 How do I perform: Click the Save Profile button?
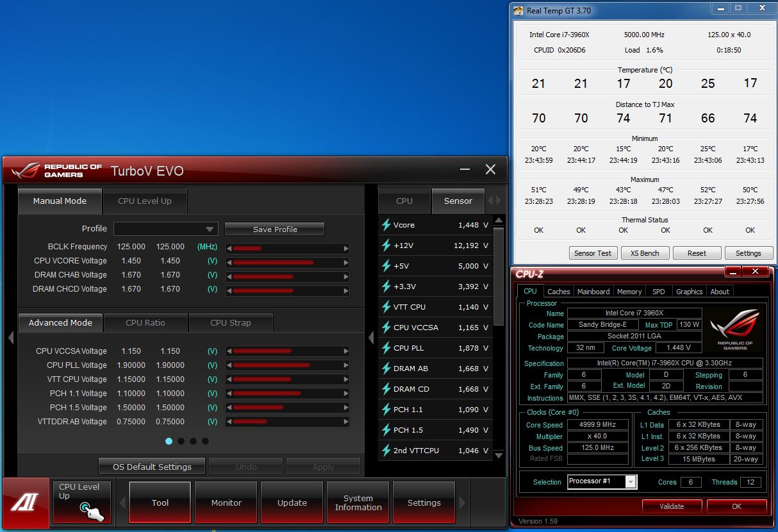click(x=275, y=229)
